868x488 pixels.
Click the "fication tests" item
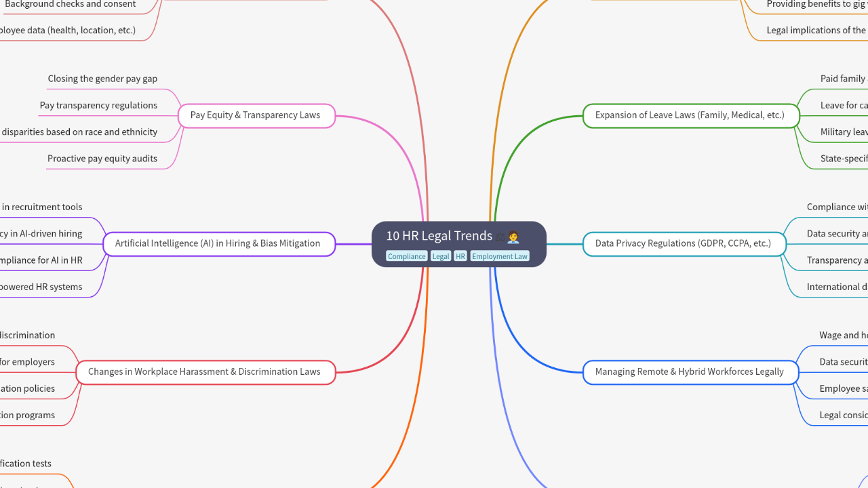point(26,464)
